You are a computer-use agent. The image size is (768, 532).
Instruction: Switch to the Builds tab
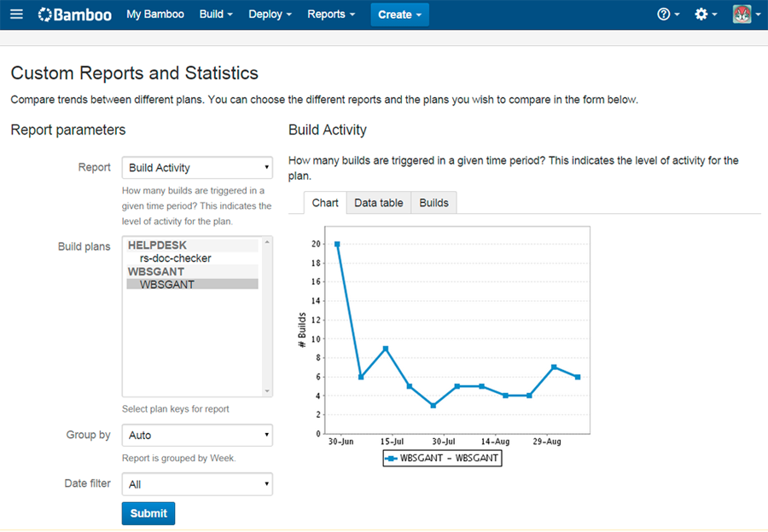pyautogui.click(x=434, y=203)
